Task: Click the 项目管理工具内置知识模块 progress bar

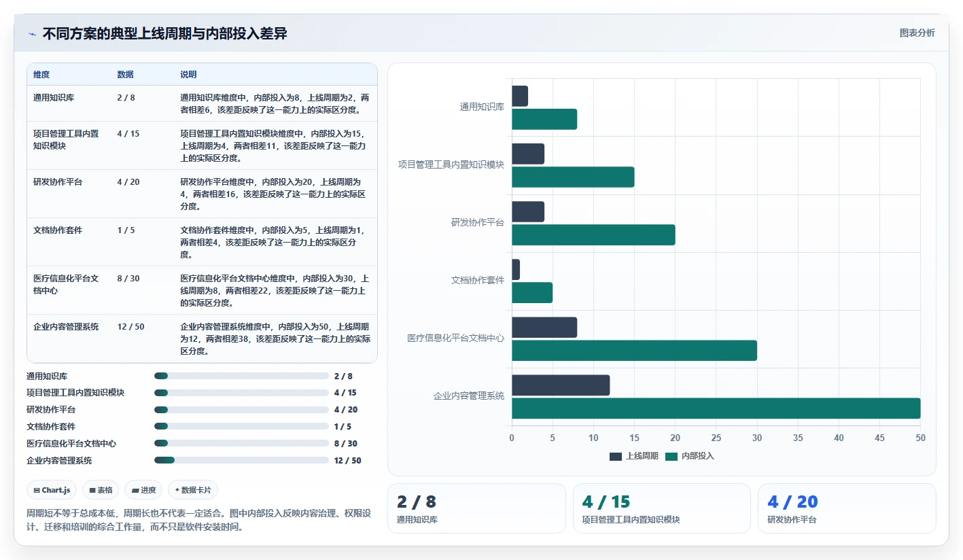Action: pyautogui.click(x=241, y=393)
